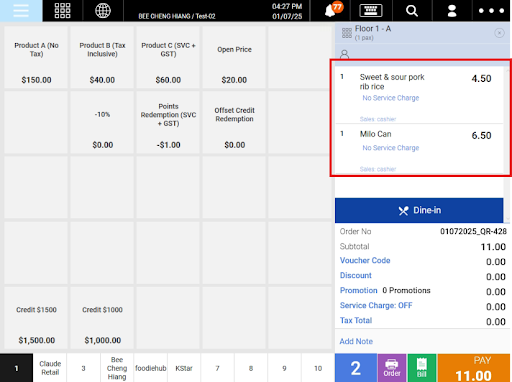The height and width of the screenshot is (382, 512).
Task: Click No Service Charge under Milo Can
Action: tap(391, 148)
